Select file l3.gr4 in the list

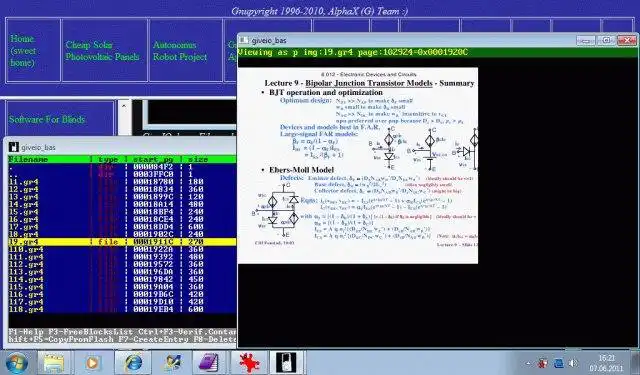(24, 197)
